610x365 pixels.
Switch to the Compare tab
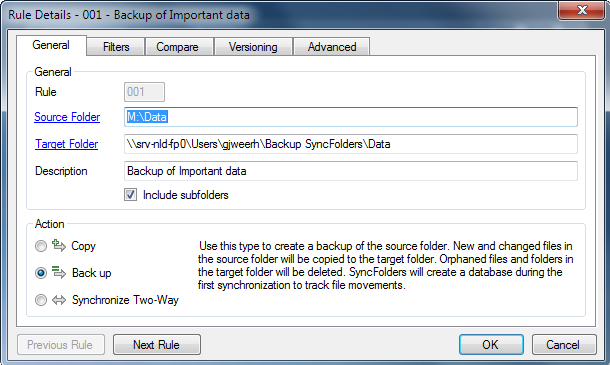click(x=177, y=47)
